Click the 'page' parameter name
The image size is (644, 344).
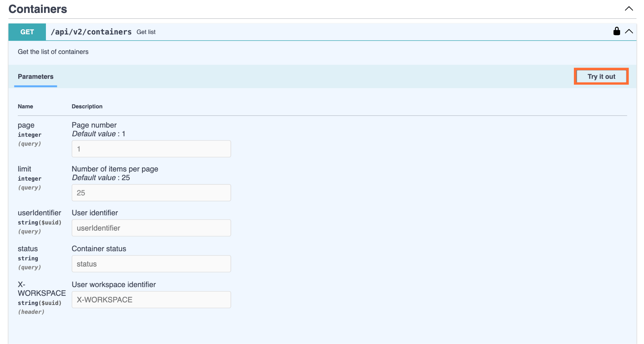coord(26,125)
